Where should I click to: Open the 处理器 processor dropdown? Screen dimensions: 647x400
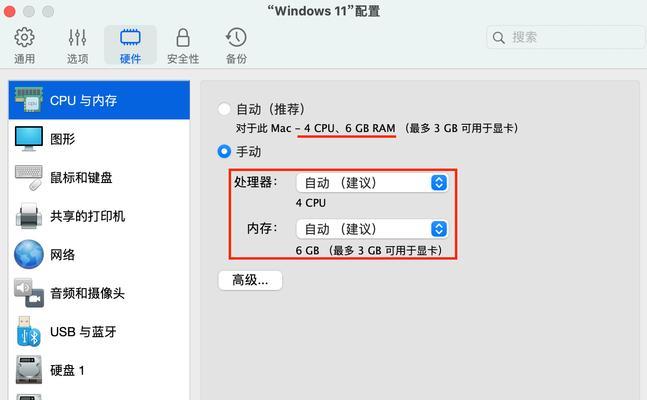(372, 182)
